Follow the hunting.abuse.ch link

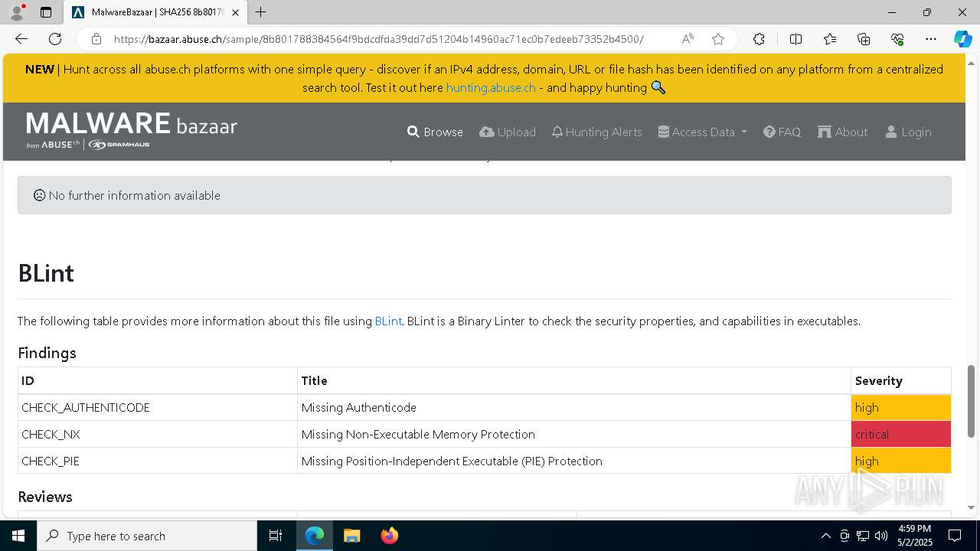(491, 87)
